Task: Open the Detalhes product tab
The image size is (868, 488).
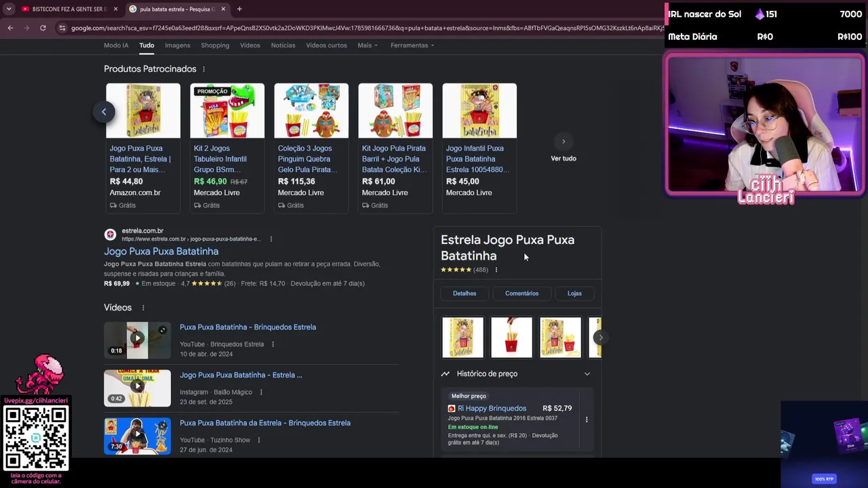Action: pyautogui.click(x=465, y=293)
